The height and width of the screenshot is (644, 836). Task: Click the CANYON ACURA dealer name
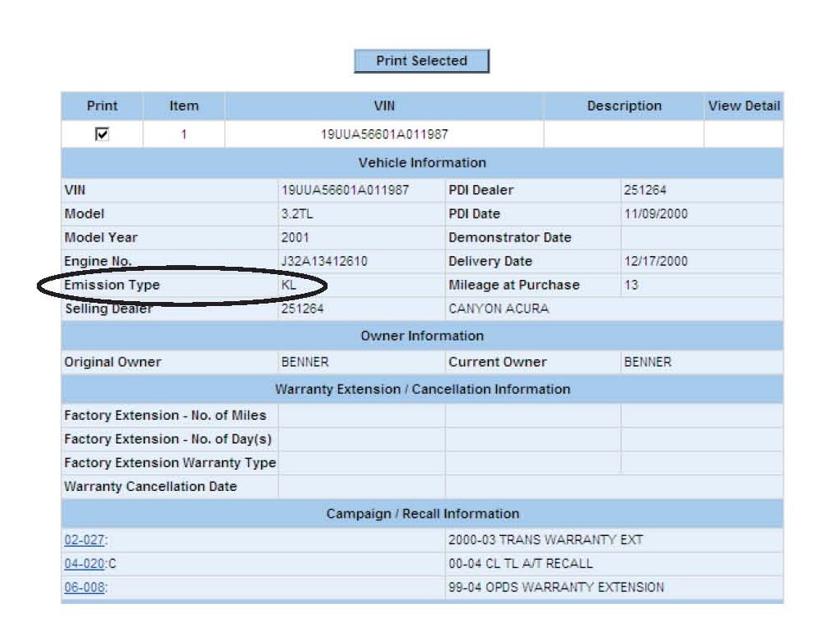[x=499, y=309]
